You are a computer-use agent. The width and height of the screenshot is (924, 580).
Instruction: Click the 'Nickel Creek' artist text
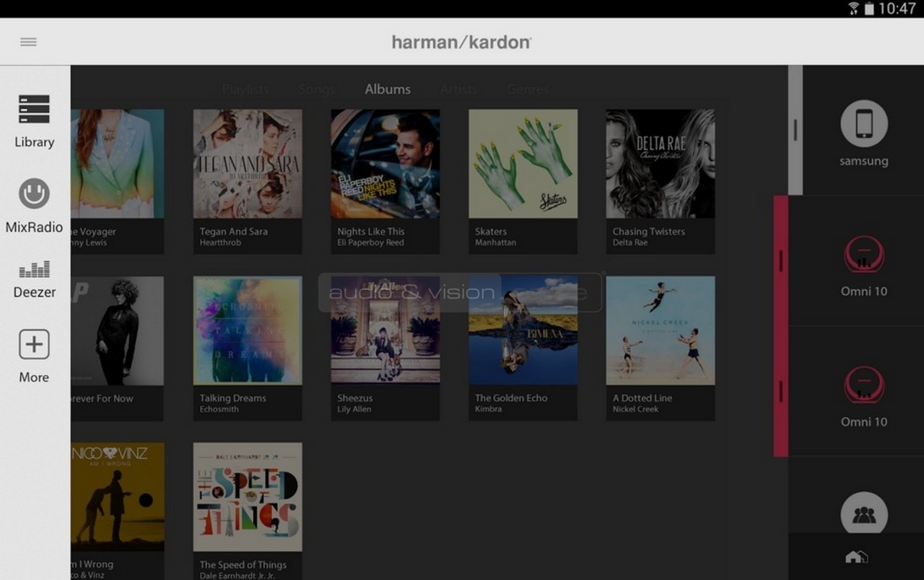click(635, 410)
